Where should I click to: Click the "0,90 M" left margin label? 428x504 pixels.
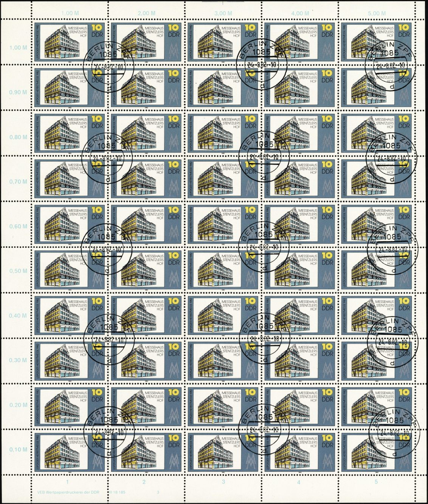click(x=18, y=92)
